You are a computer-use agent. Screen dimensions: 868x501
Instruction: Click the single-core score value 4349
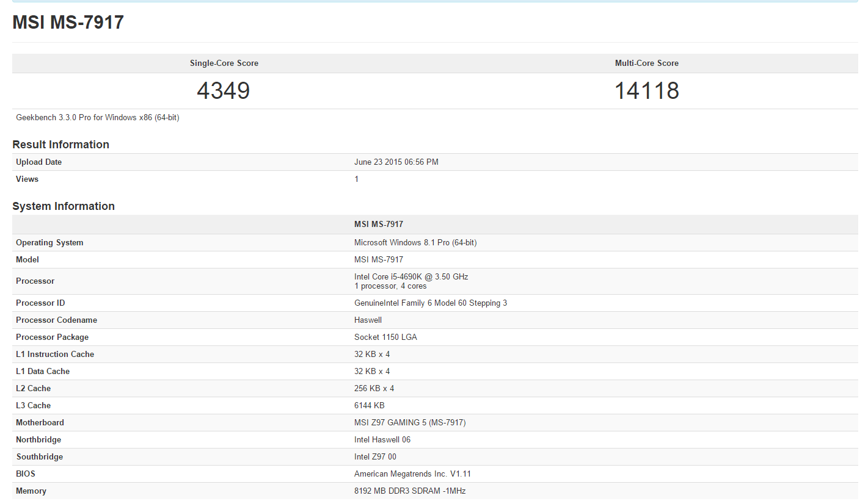[224, 91]
